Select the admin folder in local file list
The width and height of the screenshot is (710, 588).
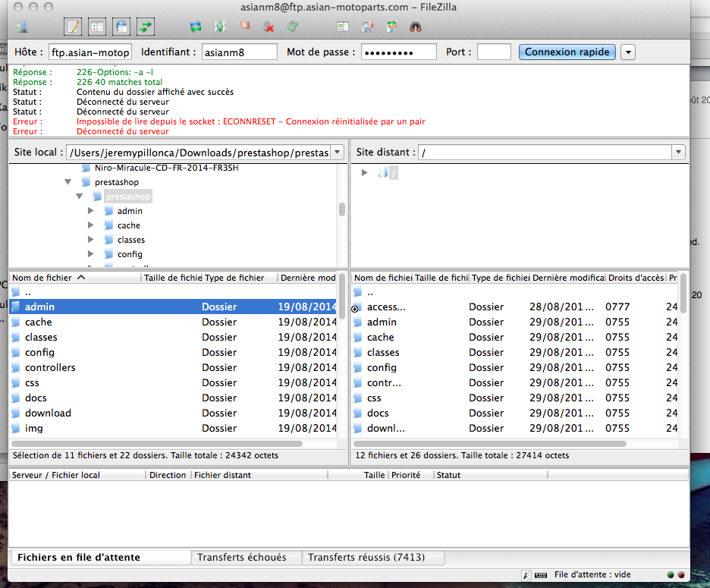tap(173, 307)
